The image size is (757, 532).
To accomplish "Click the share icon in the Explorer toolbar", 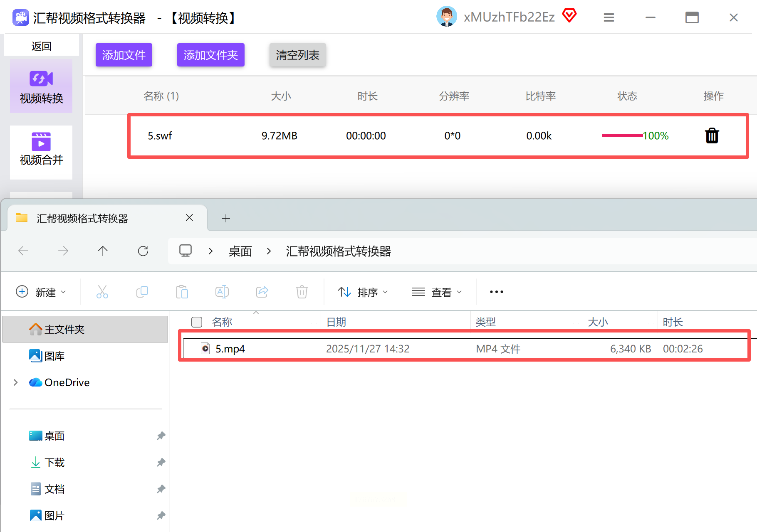I will pos(262,292).
